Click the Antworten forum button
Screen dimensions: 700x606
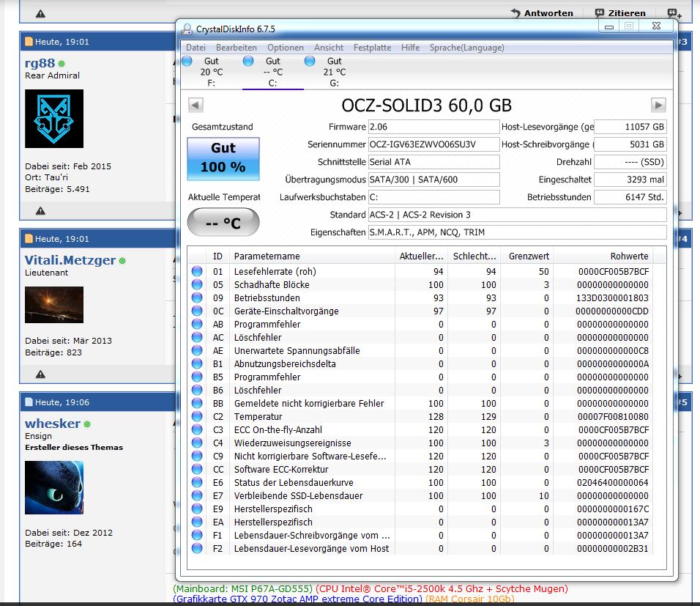click(542, 13)
